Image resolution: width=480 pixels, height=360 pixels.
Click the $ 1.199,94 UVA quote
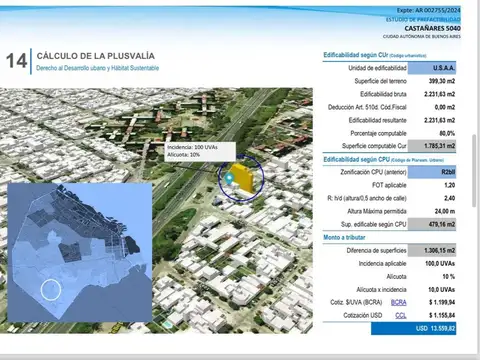coord(442,302)
